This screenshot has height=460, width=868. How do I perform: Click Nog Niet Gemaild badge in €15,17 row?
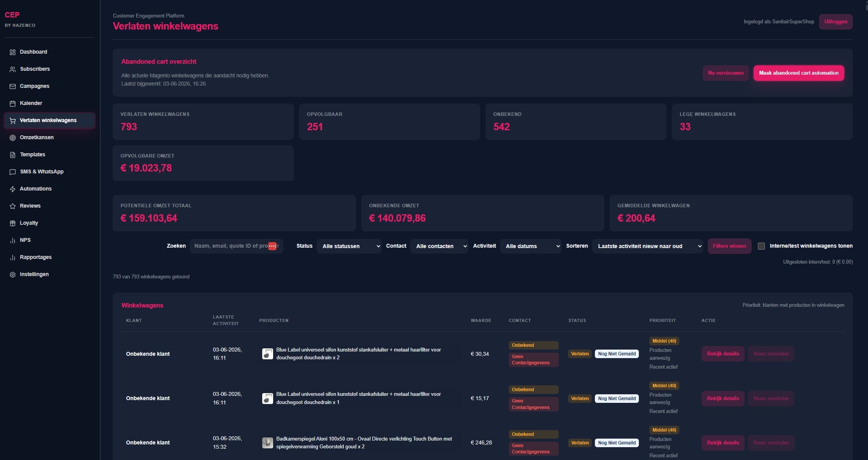point(617,399)
